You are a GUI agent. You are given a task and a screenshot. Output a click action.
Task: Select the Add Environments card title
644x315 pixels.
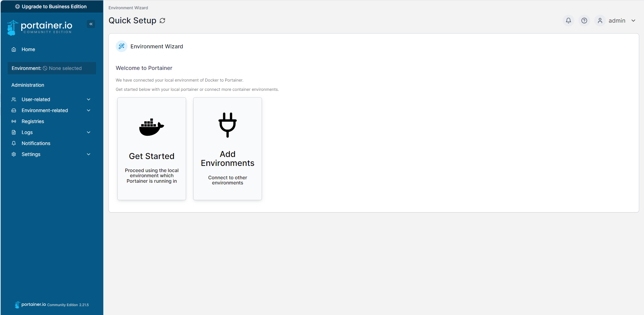[x=228, y=159]
